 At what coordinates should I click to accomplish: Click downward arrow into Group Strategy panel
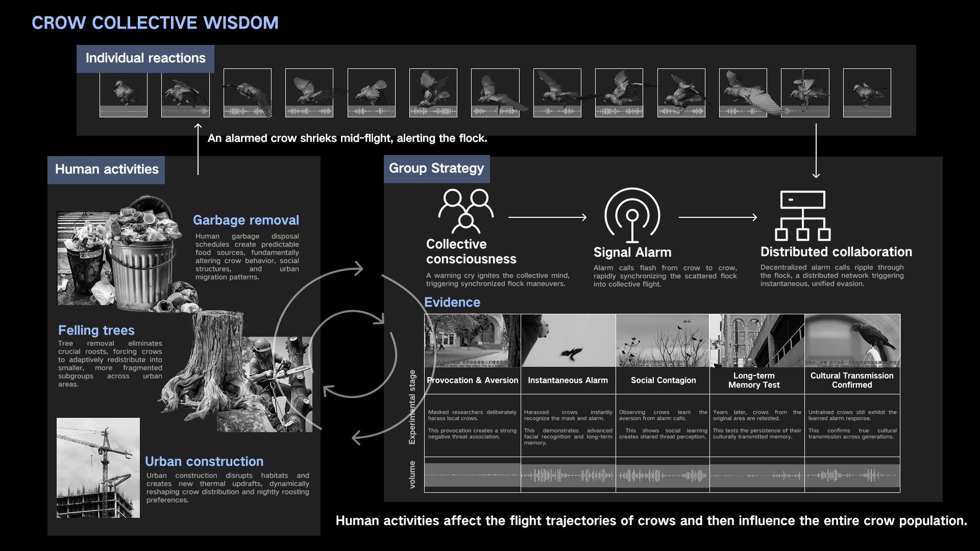coord(816,151)
